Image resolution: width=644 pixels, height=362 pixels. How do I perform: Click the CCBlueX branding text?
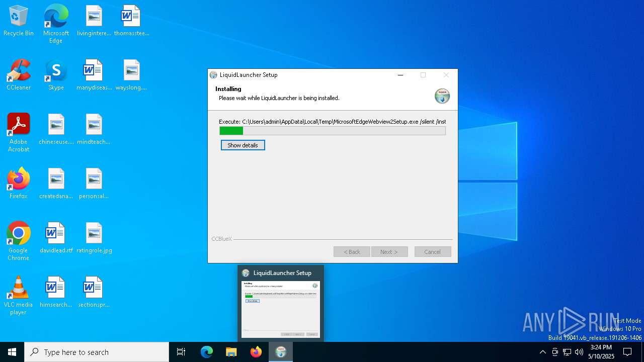pyautogui.click(x=222, y=239)
